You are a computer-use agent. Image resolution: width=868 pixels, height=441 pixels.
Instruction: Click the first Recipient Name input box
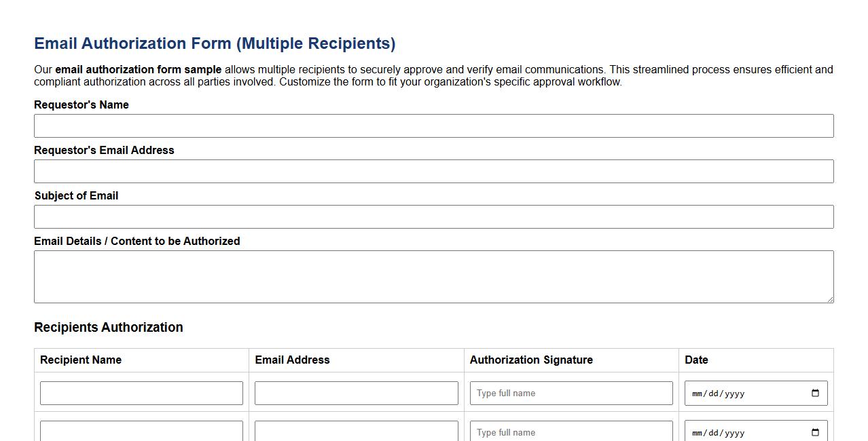tap(141, 393)
